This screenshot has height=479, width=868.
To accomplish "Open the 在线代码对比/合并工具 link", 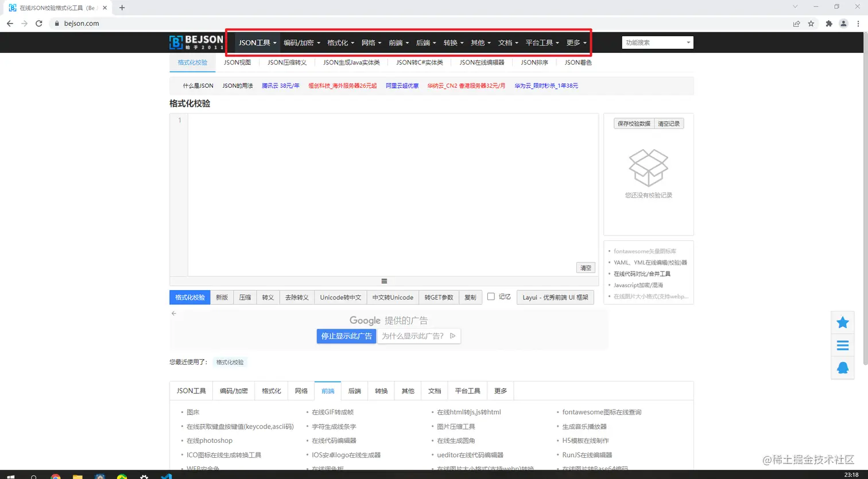I will [x=642, y=274].
